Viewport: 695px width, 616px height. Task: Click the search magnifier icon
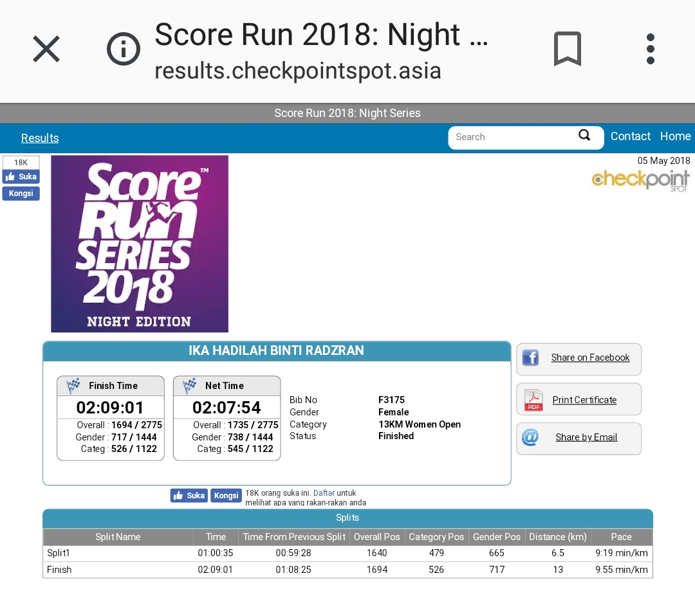[x=584, y=135]
